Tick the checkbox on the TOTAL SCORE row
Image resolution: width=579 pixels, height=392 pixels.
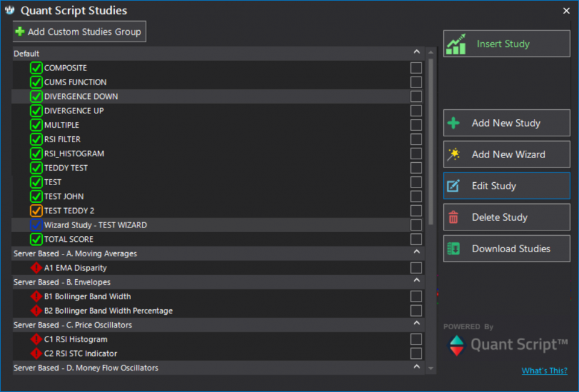point(416,239)
